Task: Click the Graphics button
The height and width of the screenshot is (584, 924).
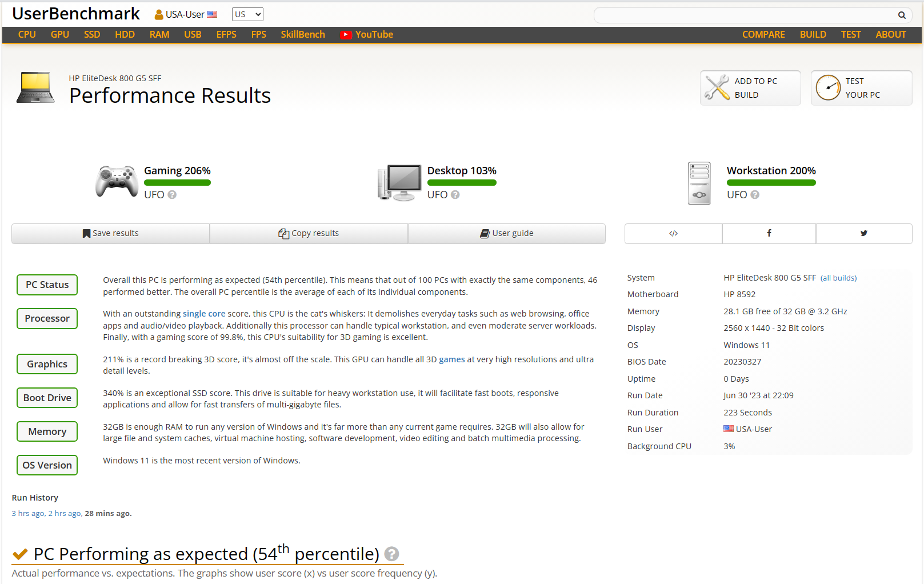Action: pyautogui.click(x=47, y=364)
